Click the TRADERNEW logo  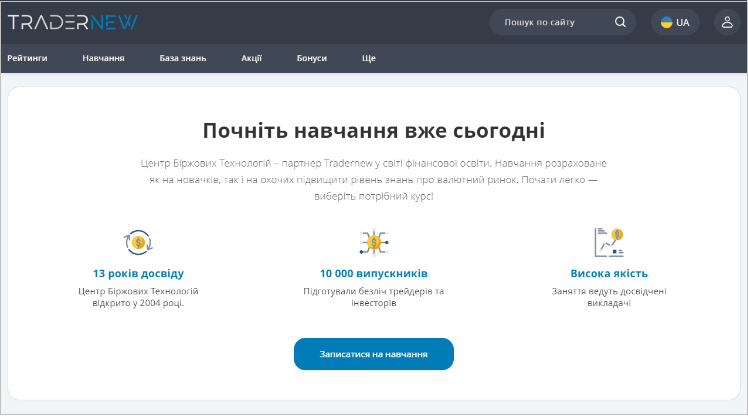(73, 22)
